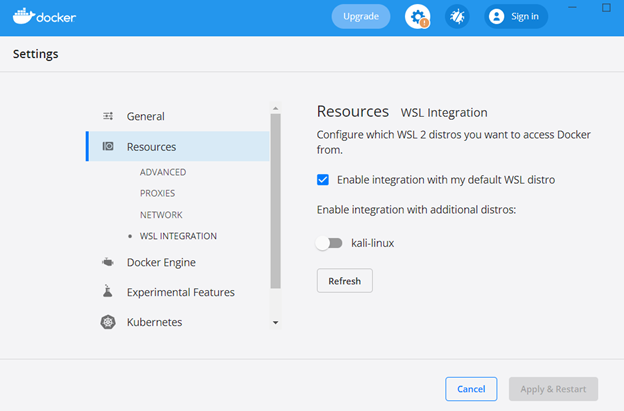The image size is (624, 411).
Task: Refresh the WSL distro list
Action: point(345,281)
